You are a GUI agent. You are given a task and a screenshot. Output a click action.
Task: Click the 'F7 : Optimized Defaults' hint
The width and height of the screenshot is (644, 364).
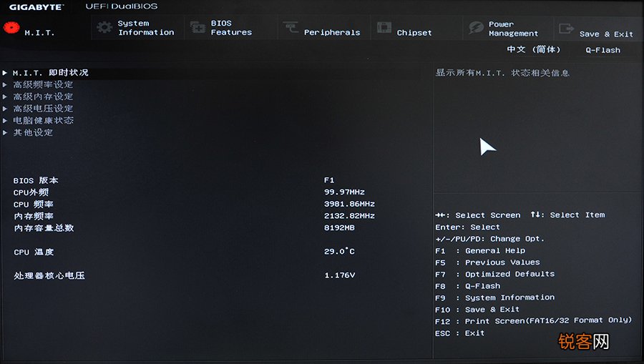click(495, 274)
